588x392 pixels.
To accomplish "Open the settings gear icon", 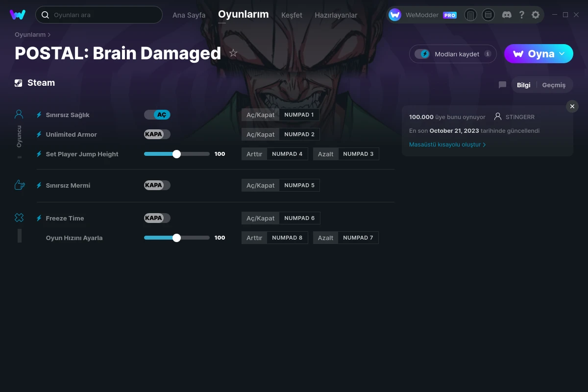I will (x=536, y=15).
